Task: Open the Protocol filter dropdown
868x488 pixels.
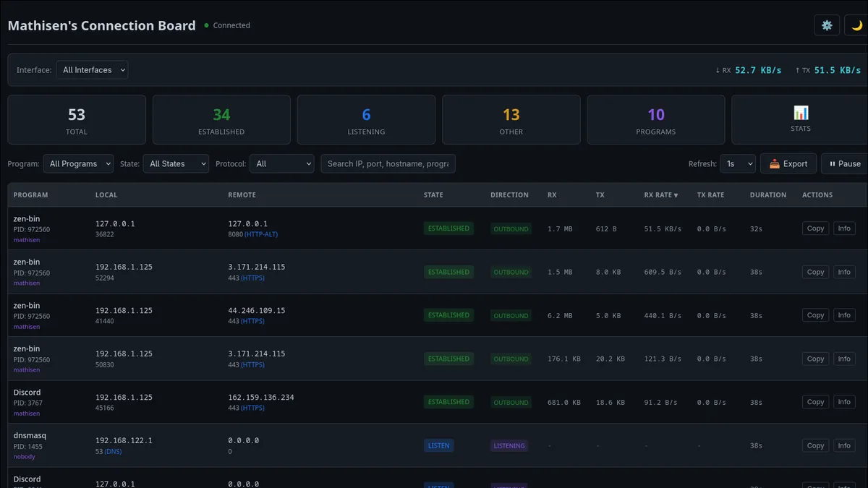Action: 281,164
